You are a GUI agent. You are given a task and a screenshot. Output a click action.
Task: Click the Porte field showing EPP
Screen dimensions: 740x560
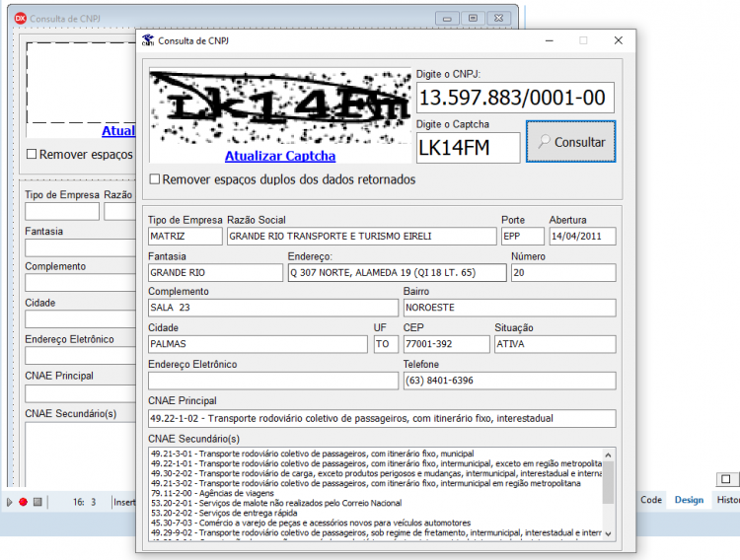(x=522, y=236)
